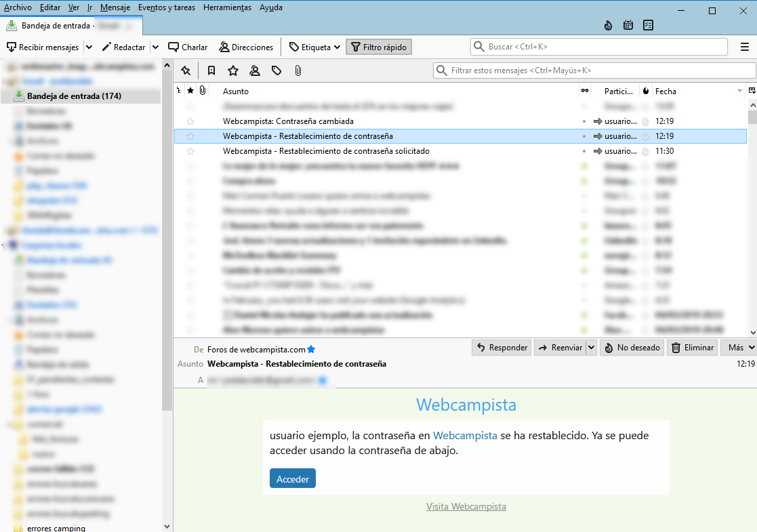
Task: Click the Buscar global search field
Action: point(598,47)
